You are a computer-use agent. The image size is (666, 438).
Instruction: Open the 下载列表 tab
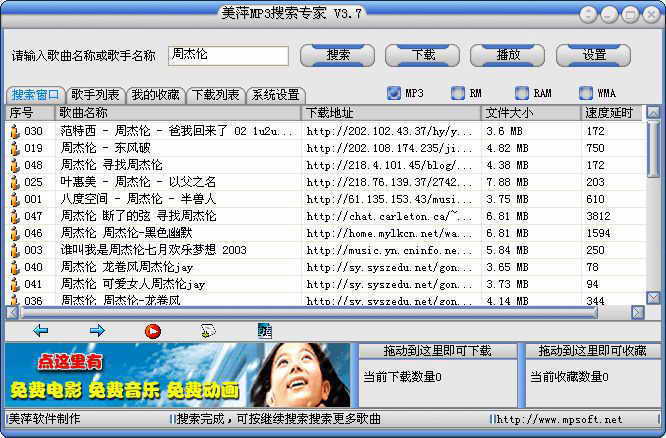[215, 95]
